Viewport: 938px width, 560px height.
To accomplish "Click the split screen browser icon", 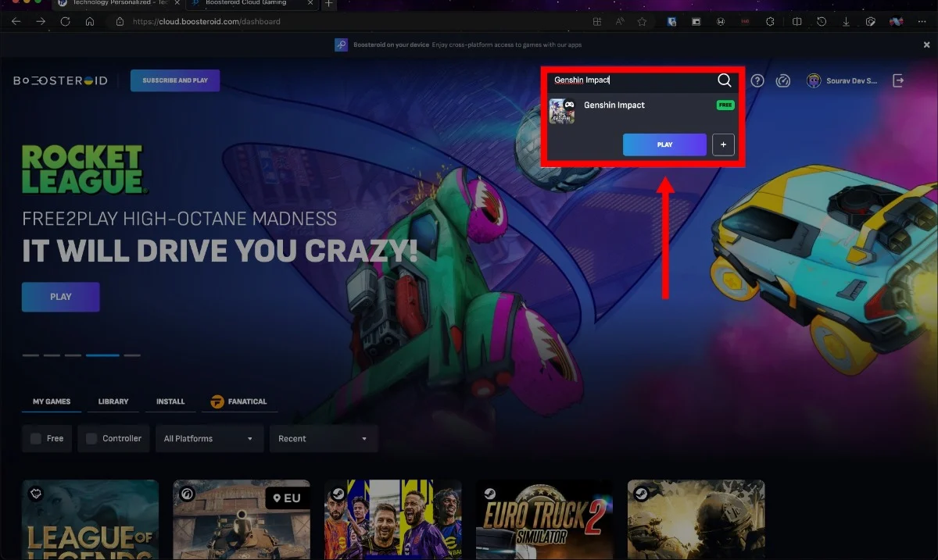I will click(797, 22).
